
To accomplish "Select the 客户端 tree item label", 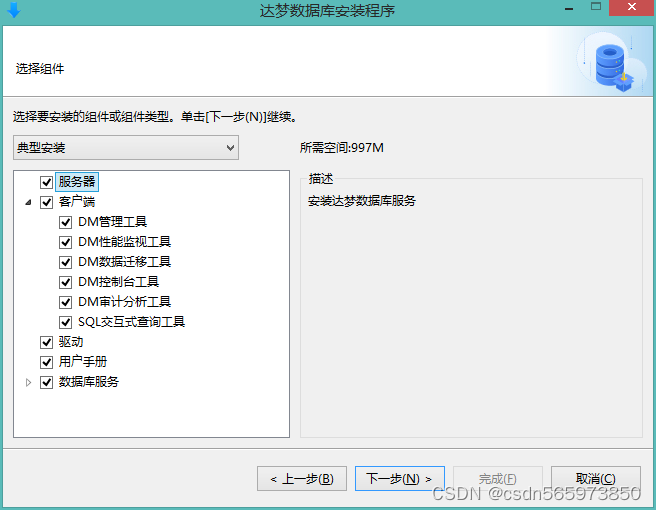I will click(77, 202).
